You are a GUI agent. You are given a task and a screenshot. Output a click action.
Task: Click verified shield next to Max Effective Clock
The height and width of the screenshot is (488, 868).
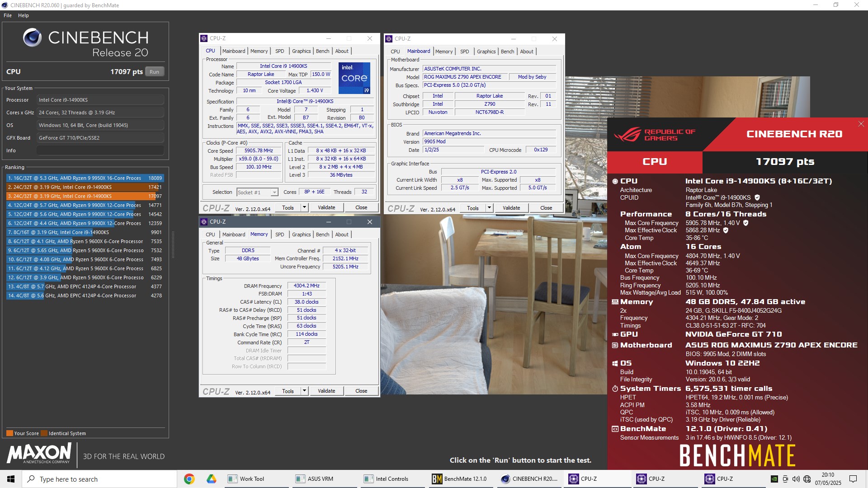click(x=726, y=230)
